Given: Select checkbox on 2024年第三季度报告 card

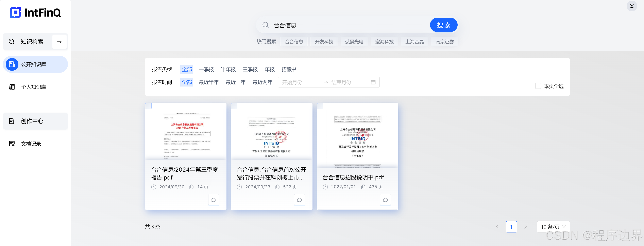Looking at the screenshot, I should click(x=148, y=106).
